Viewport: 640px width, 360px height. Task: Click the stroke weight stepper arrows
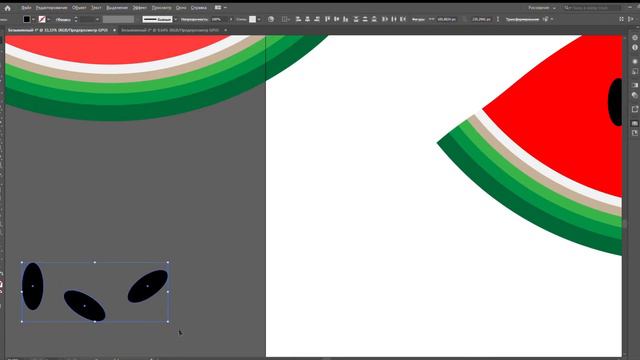click(76, 19)
